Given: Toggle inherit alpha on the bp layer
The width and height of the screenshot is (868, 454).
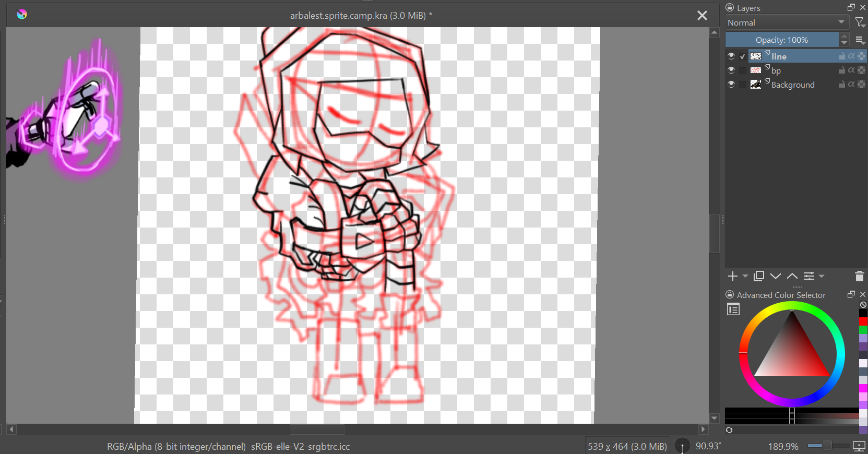Looking at the screenshot, I should pyautogui.click(x=851, y=70).
